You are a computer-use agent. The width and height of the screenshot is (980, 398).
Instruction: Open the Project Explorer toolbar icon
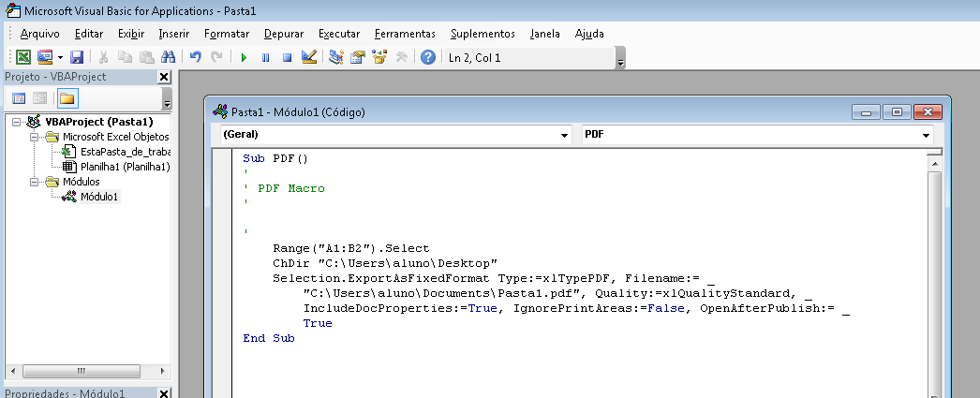(x=336, y=57)
